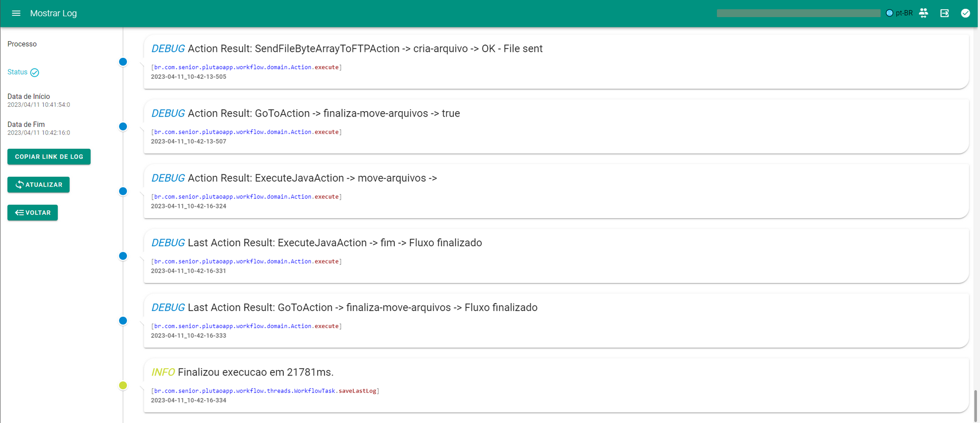Open the hamburger menu icon
The width and height of the screenshot is (980, 423).
click(x=16, y=13)
